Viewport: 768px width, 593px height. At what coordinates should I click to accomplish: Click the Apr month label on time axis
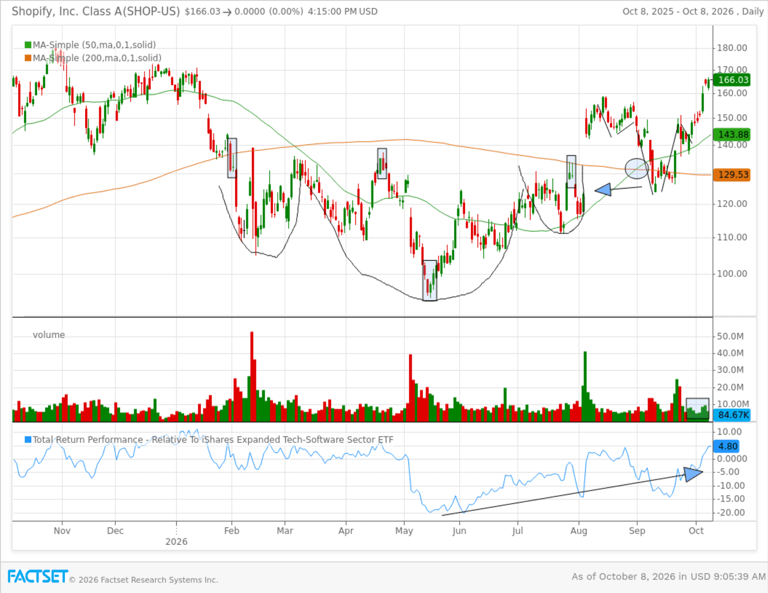click(346, 531)
